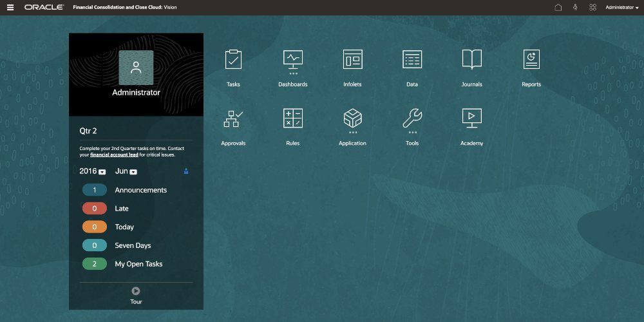
Task: Select the Announcements count badge
Action: [x=95, y=190]
